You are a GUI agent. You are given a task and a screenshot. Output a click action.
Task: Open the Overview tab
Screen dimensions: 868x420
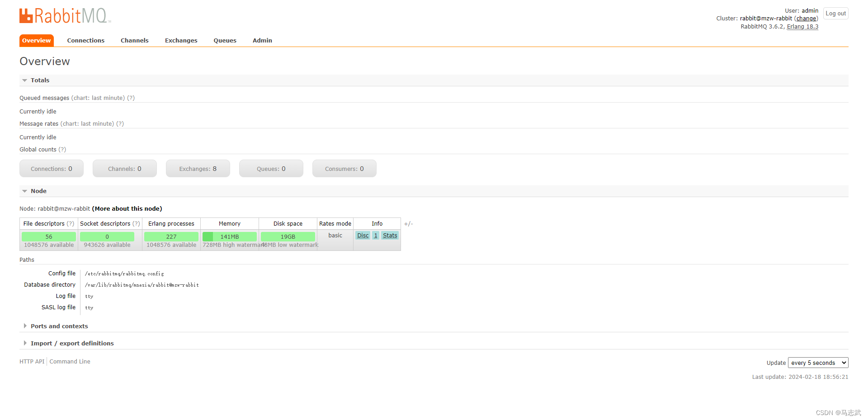point(37,41)
